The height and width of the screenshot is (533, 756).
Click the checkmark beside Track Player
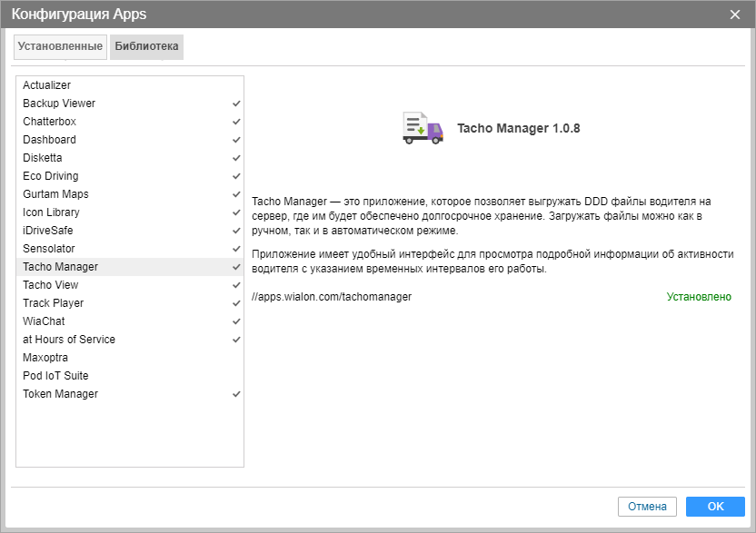(x=236, y=303)
